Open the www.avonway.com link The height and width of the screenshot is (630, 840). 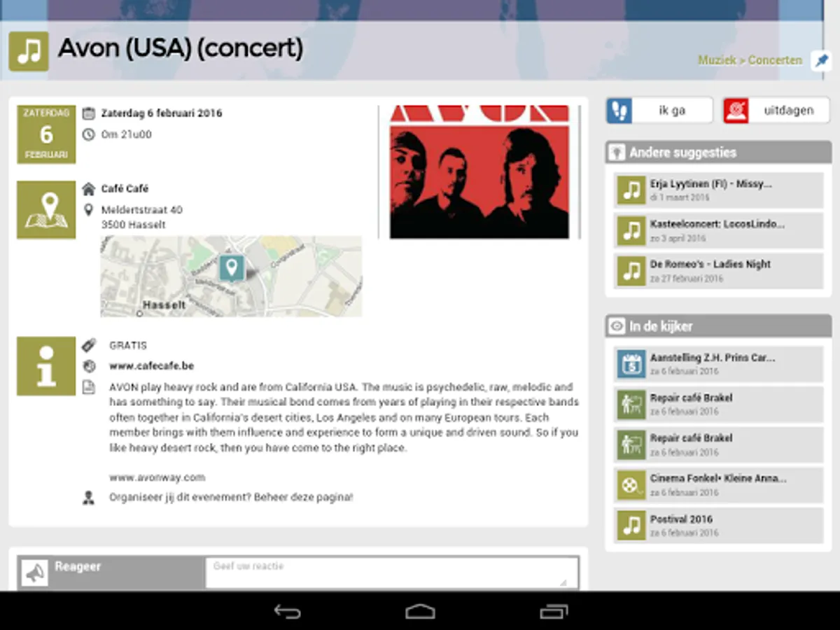(157, 477)
